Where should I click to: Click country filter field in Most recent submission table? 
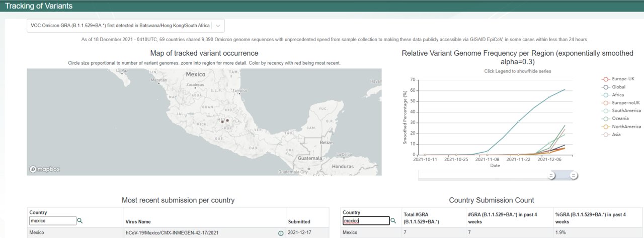tap(52, 220)
